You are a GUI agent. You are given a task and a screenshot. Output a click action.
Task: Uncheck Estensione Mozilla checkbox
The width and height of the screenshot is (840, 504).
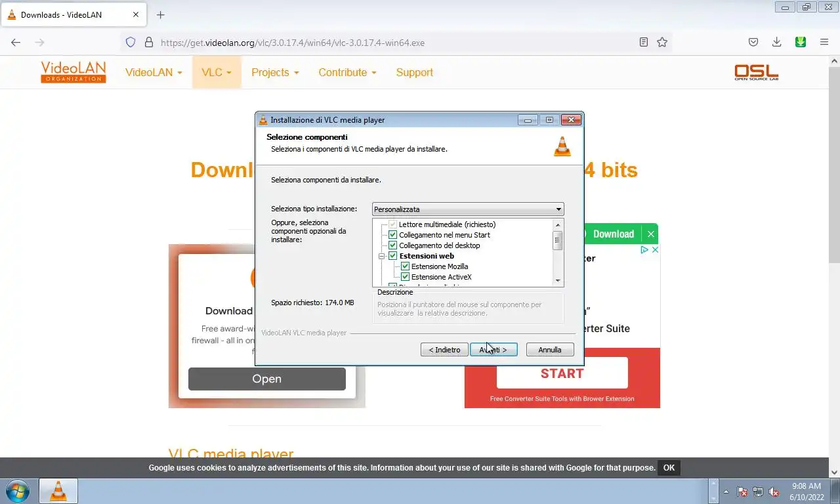tap(406, 266)
